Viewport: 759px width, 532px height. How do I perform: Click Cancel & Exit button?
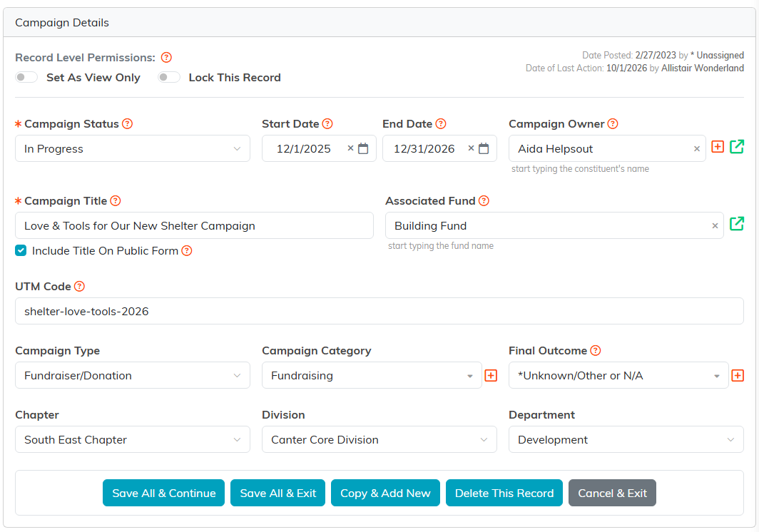click(612, 493)
